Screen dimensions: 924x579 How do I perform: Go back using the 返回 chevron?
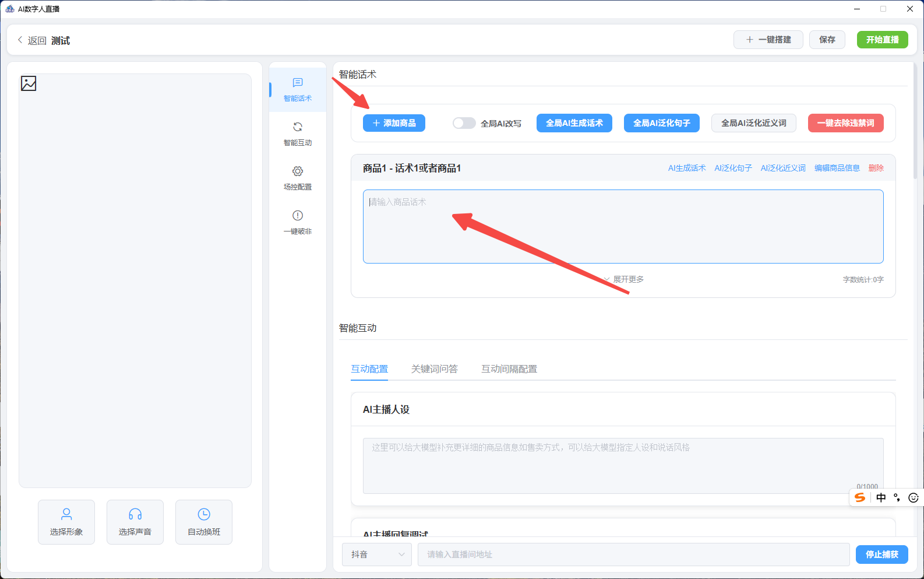point(20,40)
